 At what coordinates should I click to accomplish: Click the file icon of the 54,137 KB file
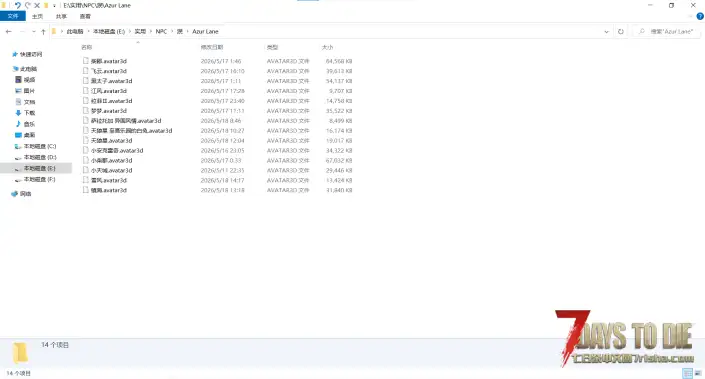(x=85, y=81)
